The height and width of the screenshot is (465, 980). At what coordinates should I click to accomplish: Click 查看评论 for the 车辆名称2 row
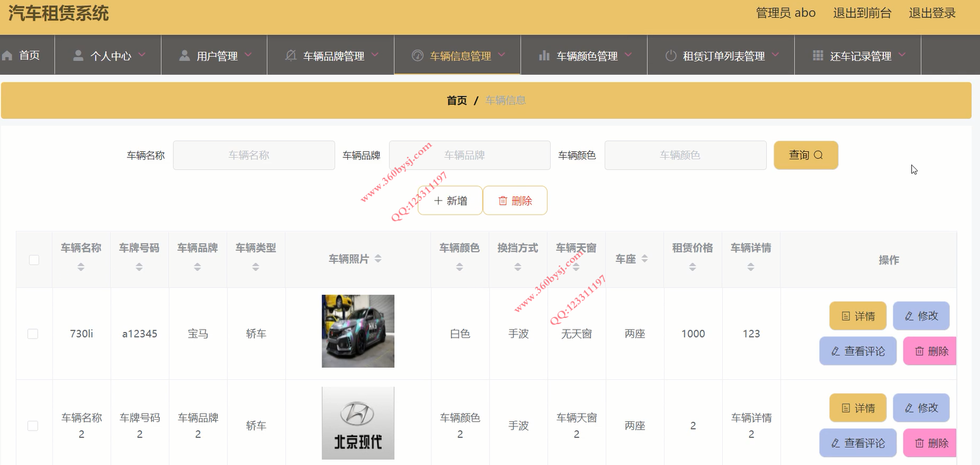858,443
